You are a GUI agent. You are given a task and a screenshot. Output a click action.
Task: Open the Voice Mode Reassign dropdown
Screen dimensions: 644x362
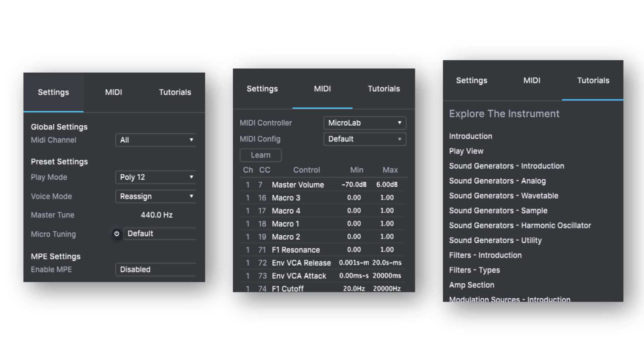pyautogui.click(x=156, y=196)
